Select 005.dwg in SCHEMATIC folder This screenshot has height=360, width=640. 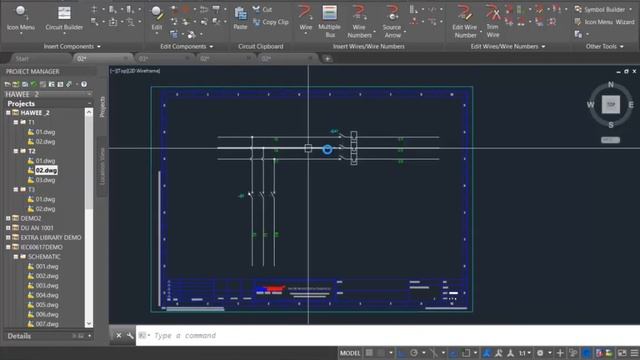pos(47,305)
